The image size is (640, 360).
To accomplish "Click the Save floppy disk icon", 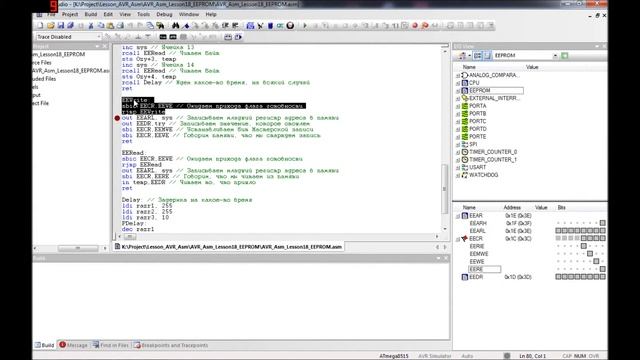I will pyautogui.click(x=61, y=26).
